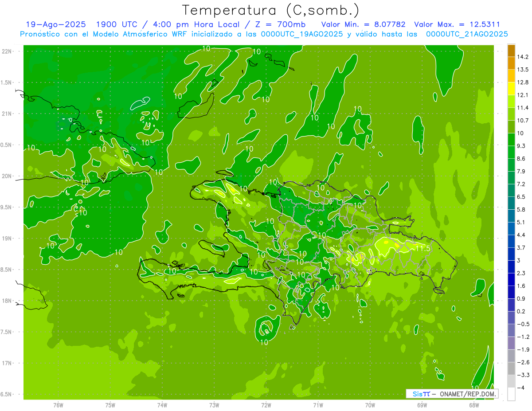This screenshot has height=411, width=532.
Task: Click the "8.6" colorbar value
Action: click(521, 159)
